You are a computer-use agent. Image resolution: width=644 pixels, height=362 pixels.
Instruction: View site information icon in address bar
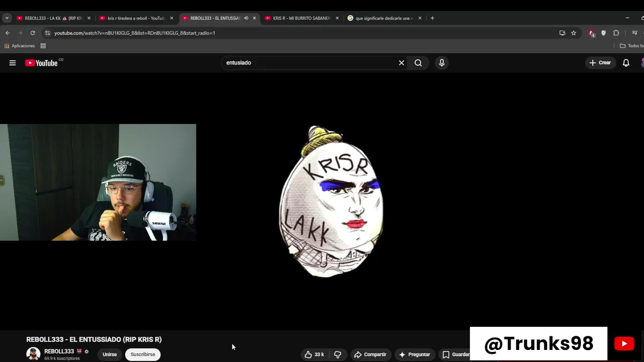coord(47,33)
